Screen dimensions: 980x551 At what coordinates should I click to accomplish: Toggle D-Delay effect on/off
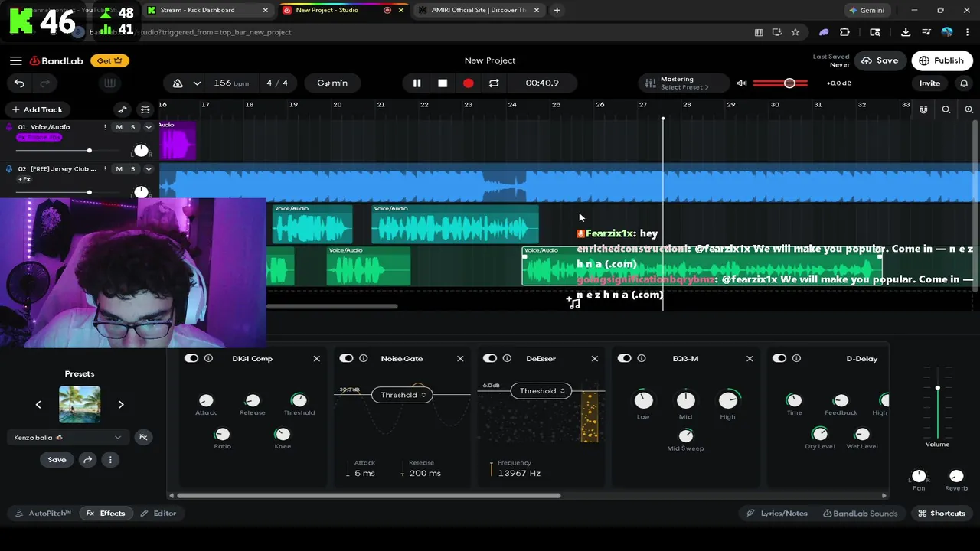779,358
